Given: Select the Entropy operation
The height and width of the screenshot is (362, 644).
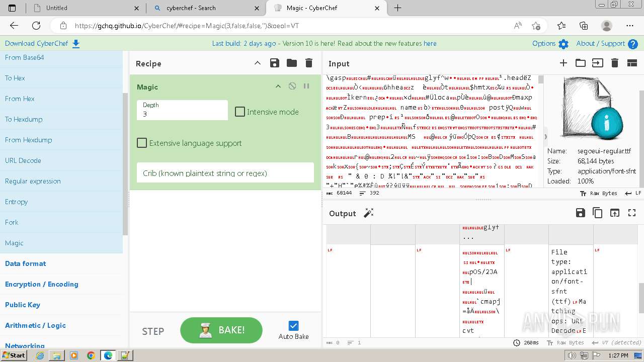Looking at the screenshot, I should [x=61, y=202].
